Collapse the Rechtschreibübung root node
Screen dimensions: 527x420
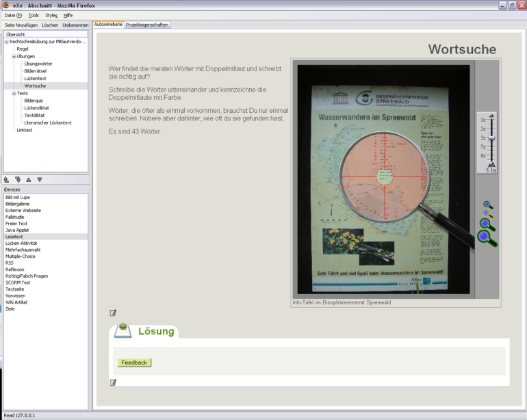(6, 42)
